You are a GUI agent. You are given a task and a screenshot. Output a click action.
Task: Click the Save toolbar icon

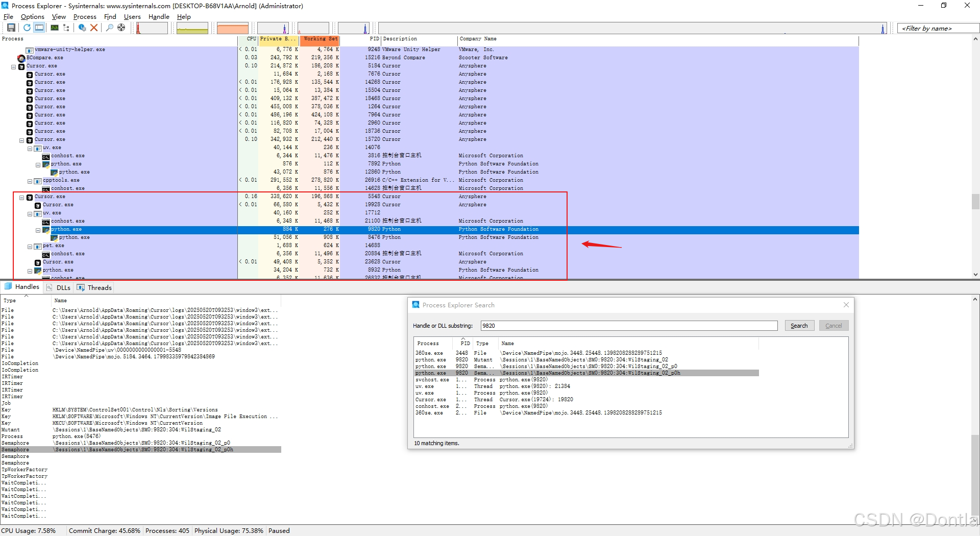(x=11, y=28)
